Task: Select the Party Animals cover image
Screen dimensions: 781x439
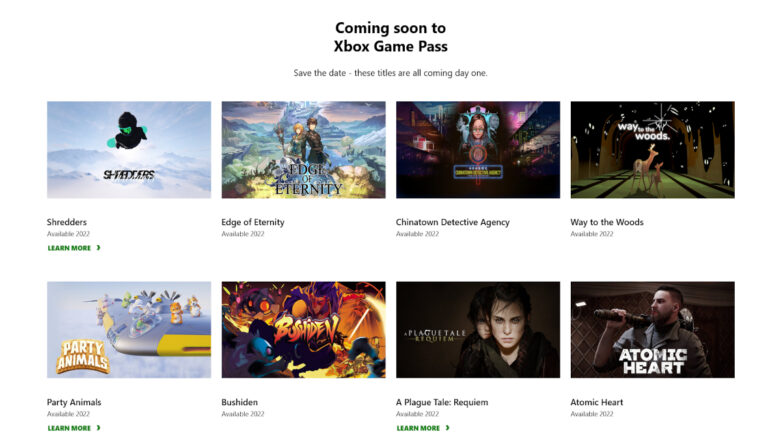Action: (x=129, y=330)
